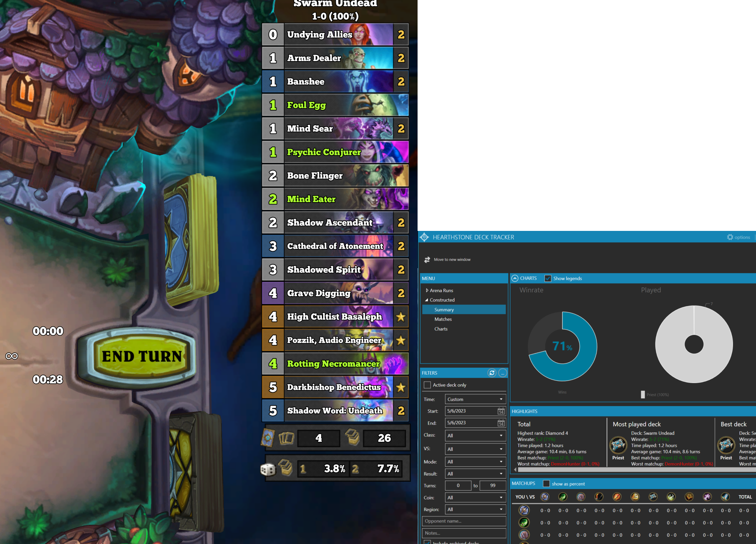Viewport: 756px width, 544px height.
Task: Click the star icon beside Darkbishop Benedictus
Action: [x=401, y=387]
